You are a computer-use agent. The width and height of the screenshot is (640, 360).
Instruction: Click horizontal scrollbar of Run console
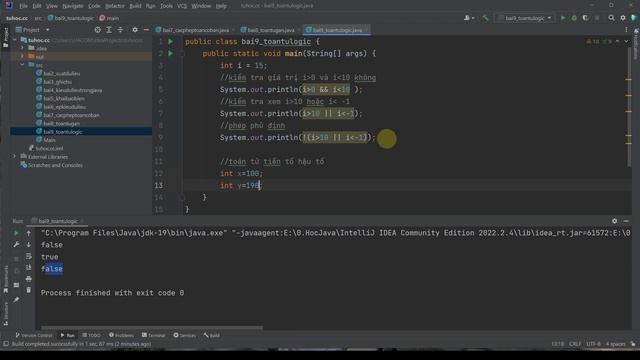(x=152, y=327)
